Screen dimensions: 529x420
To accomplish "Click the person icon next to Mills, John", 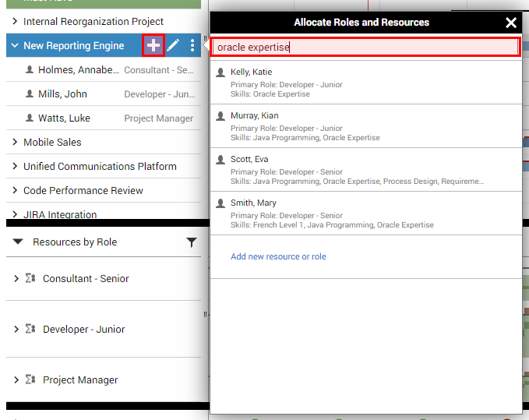I will click(x=30, y=94).
